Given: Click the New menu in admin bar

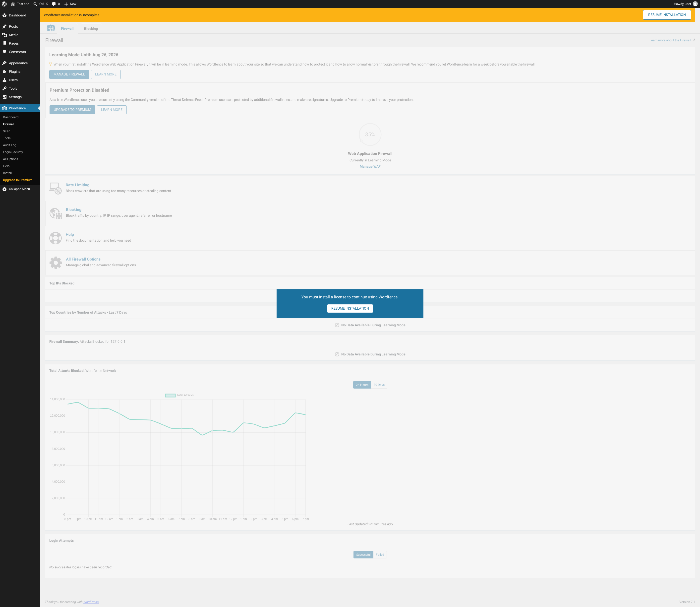Looking at the screenshot, I should [70, 4].
